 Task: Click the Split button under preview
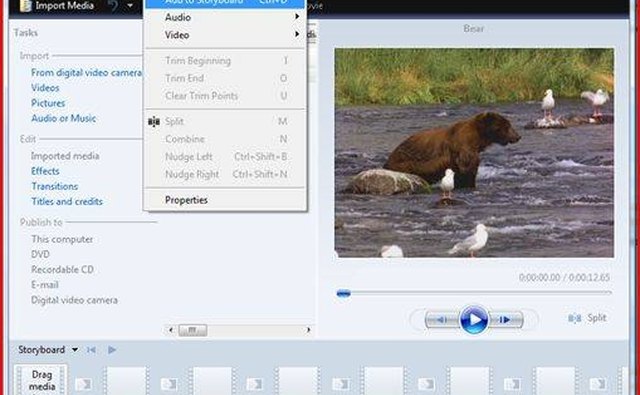pos(588,318)
